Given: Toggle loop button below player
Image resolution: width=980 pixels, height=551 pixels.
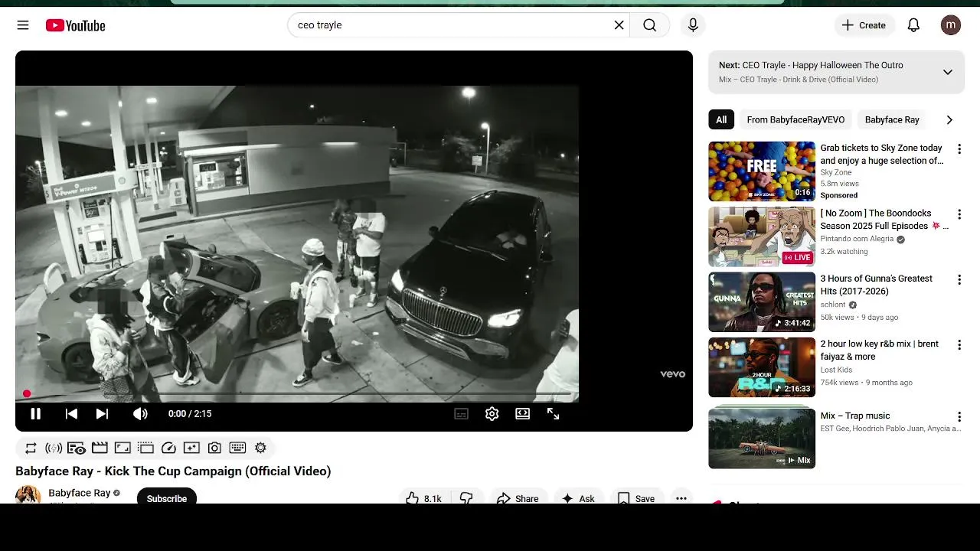Looking at the screenshot, I should [31, 448].
